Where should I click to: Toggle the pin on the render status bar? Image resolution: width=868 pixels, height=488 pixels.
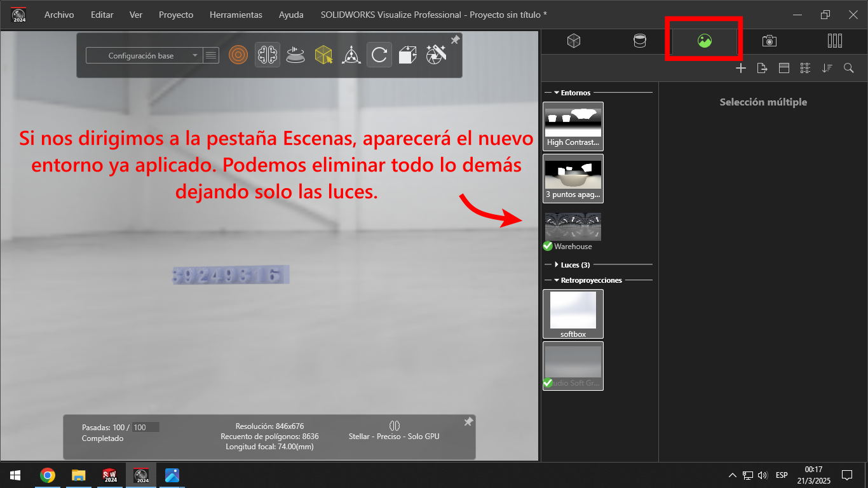(468, 422)
